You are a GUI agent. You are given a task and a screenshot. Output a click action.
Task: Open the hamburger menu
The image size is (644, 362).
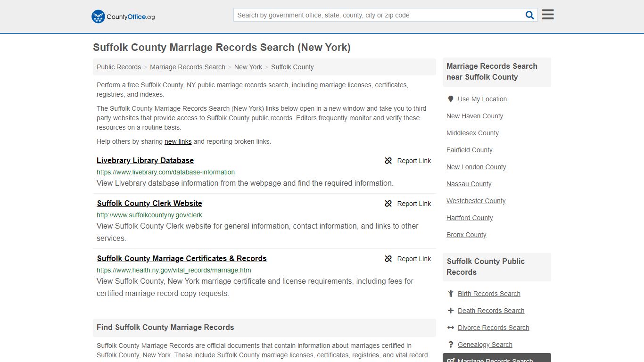(548, 15)
